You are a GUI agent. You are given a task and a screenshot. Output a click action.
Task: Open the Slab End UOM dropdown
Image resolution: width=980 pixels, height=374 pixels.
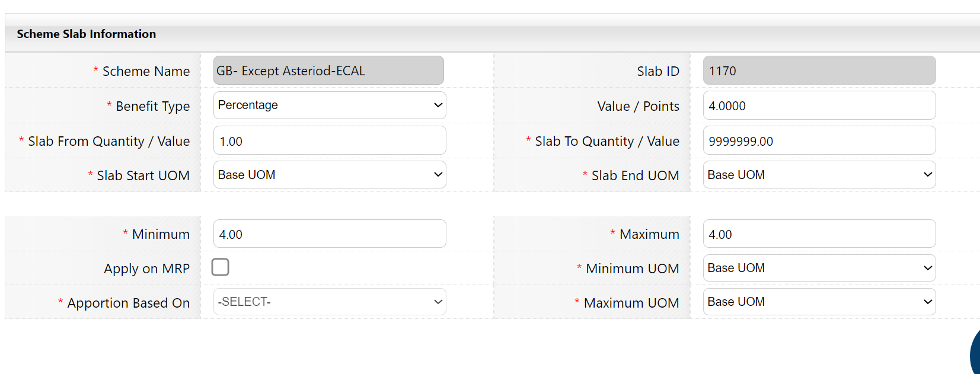click(x=819, y=175)
